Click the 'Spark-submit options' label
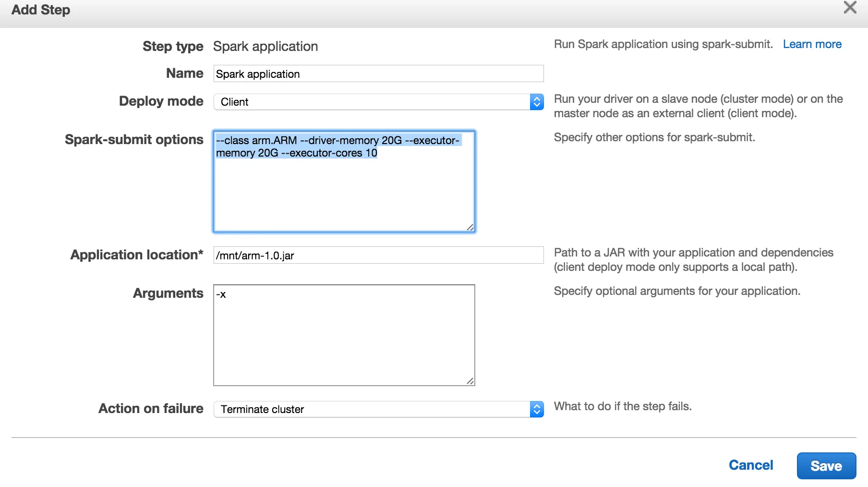The width and height of the screenshot is (868, 487). pyautogui.click(x=134, y=140)
